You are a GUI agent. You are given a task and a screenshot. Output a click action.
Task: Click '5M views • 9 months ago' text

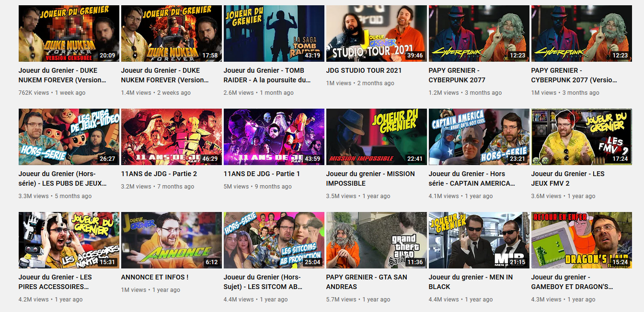(x=258, y=187)
